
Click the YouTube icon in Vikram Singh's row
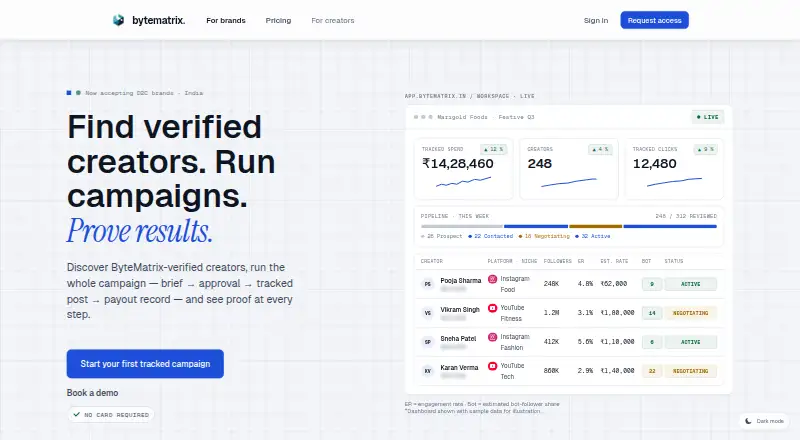click(x=492, y=308)
